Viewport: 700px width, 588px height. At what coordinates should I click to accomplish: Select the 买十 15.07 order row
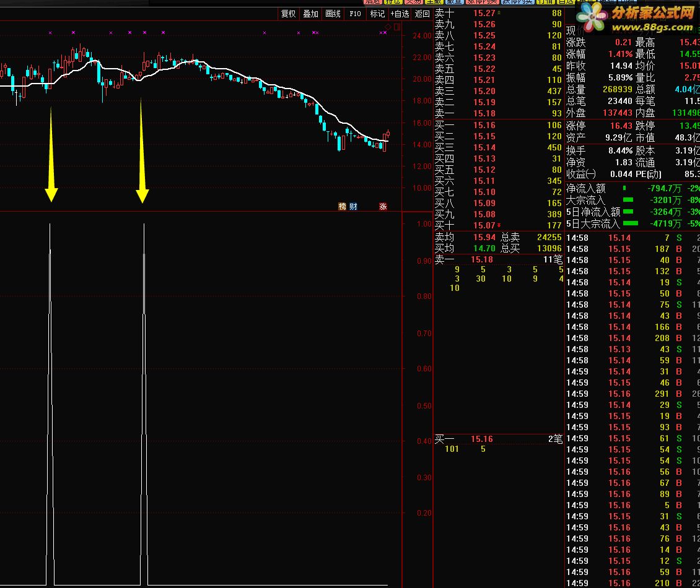click(498, 226)
